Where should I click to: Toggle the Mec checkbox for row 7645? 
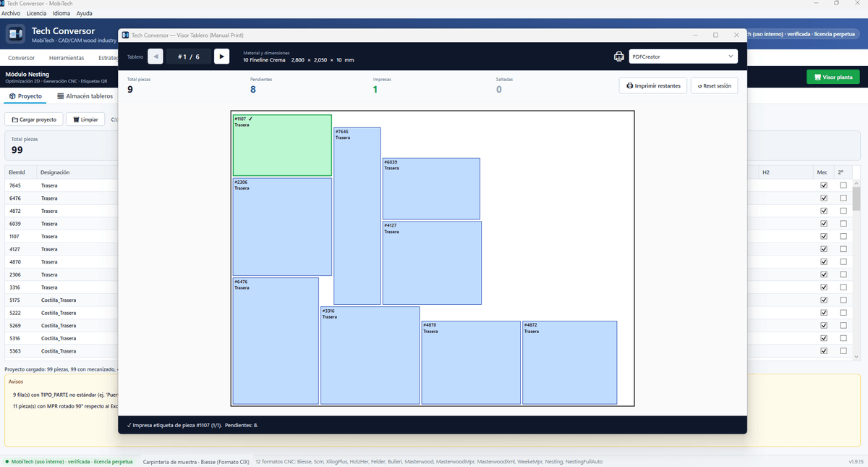pyautogui.click(x=823, y=185)
